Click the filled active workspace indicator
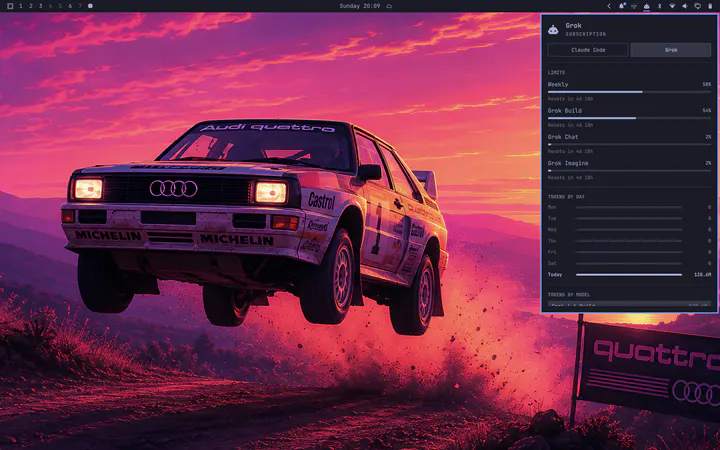The width and height of the screenshot is (720, 450). tap(90, 6)
